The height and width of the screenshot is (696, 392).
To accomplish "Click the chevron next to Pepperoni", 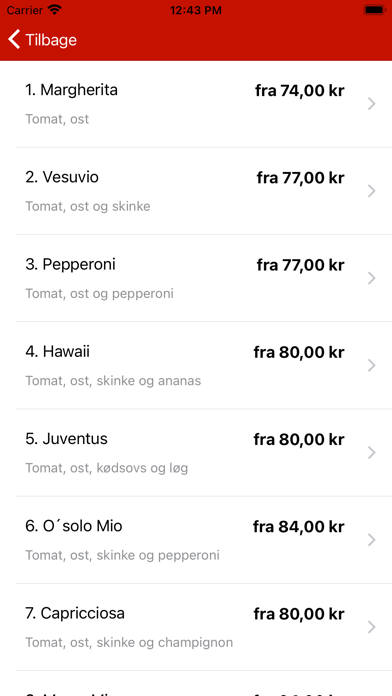I will (x=372, y=278).
